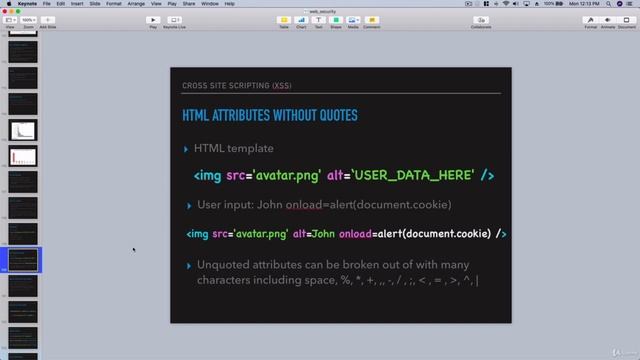Viewport: 640px width, 360px height.
Task: Open the Edit menu
Action: pos(60,4)
